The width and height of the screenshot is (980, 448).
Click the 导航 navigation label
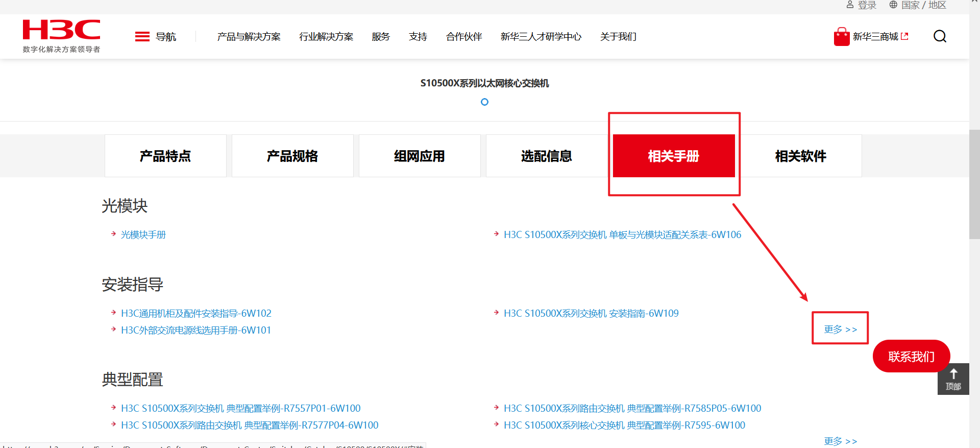click(166, 37)
